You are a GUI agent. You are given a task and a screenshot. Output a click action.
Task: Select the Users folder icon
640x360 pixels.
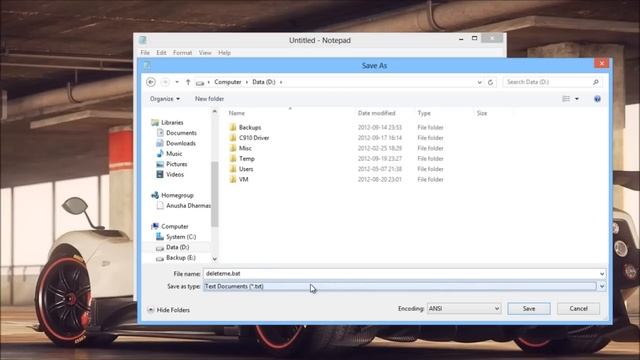coord(233,169)
